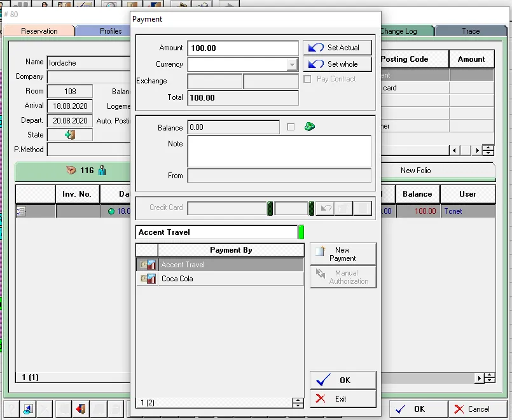512x420 pixels.
Task: Click the Room field showing 108
Action: (x=70, y=91)
